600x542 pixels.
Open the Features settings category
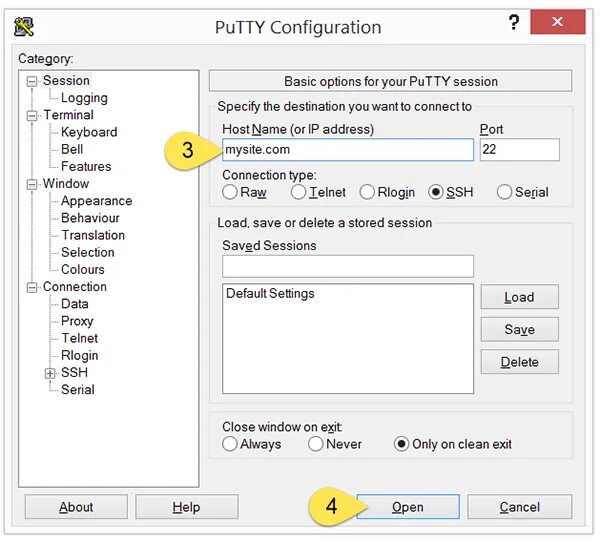tap(86, 167)
